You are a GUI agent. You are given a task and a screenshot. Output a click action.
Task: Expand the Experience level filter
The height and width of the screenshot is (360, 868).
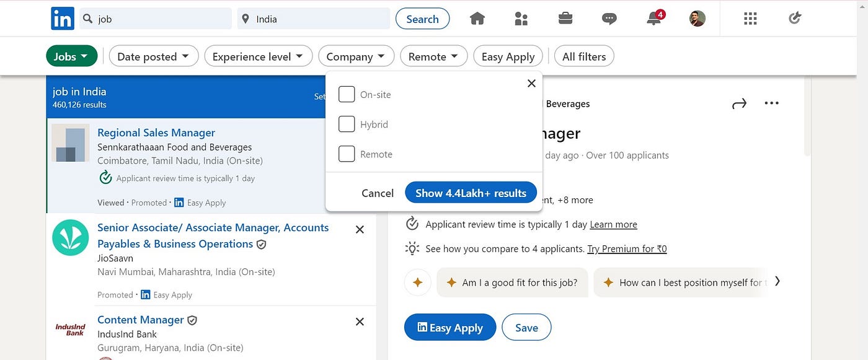258,56
